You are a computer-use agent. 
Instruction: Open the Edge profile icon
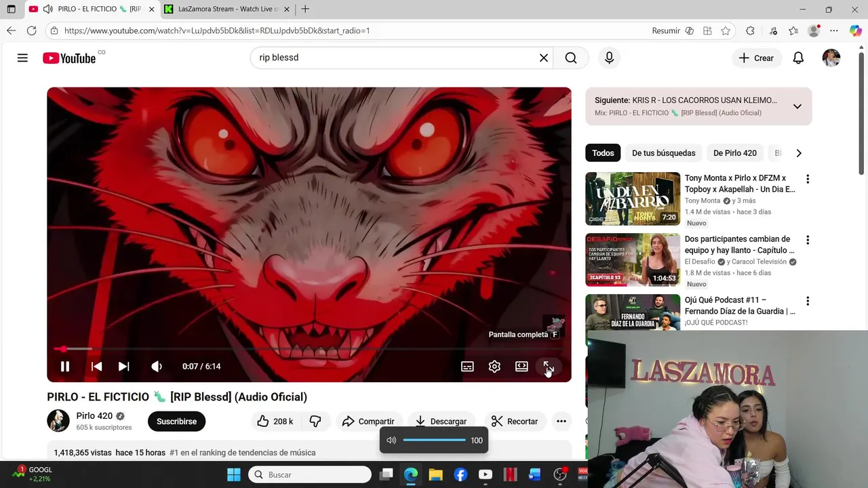[814, 30]
